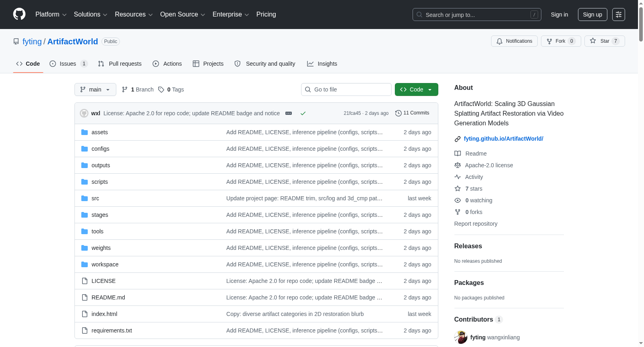Image resolution: width=644 pixels, height=347 pixels.
Task: Switch to the Pull requests tab
Action: pyautogui.click(x=120, y=64)
